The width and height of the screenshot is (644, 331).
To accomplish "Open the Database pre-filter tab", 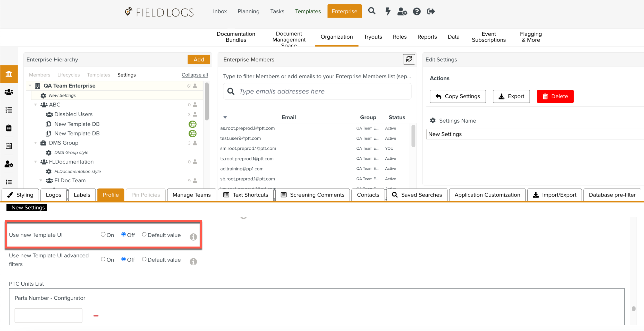I will (x=612, y=195).
